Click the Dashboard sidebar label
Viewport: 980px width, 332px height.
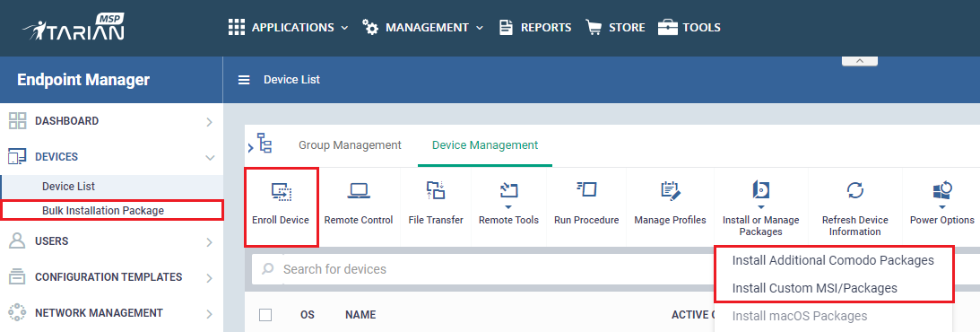67,121
